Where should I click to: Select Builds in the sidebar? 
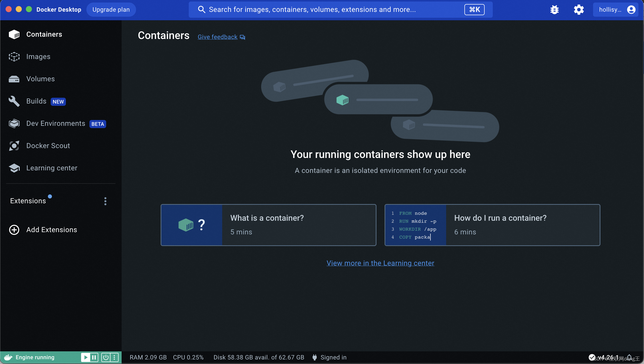tap(61, 101)
